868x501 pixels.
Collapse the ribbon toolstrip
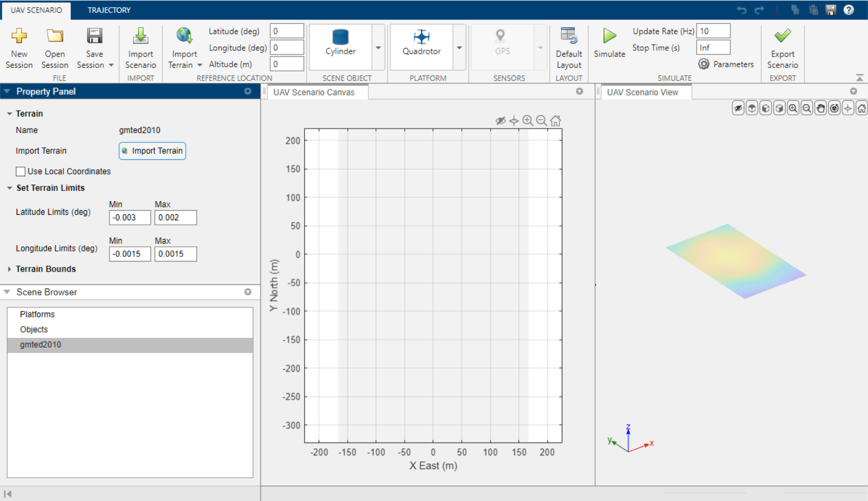click(x=860, y=77)
